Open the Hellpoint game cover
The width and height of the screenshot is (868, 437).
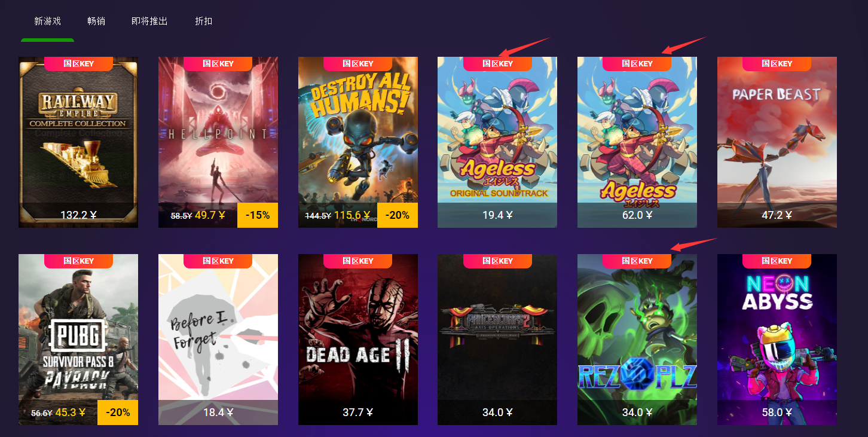tap(218, 142)
